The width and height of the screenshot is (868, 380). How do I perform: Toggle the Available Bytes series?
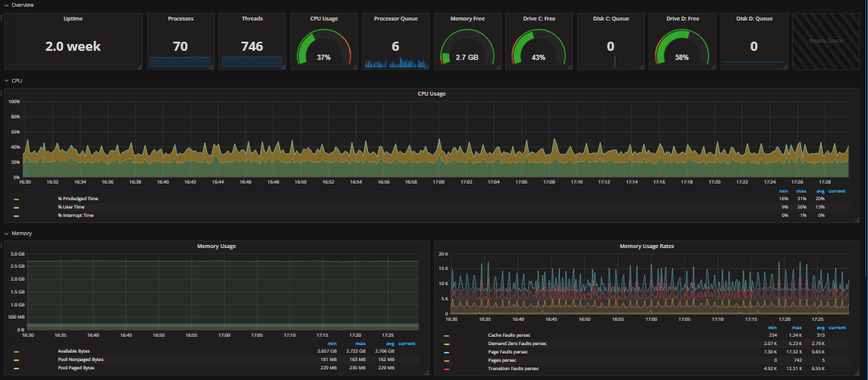(74, 351)
